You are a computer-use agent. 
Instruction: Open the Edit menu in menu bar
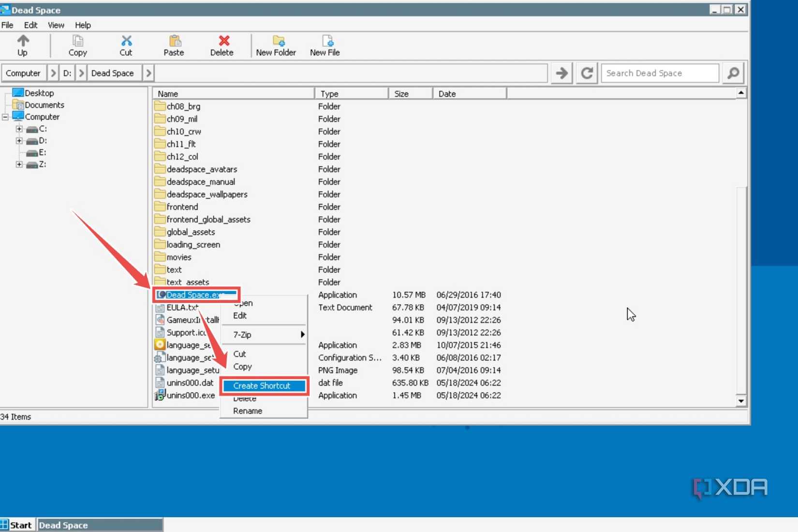[30, 25]
